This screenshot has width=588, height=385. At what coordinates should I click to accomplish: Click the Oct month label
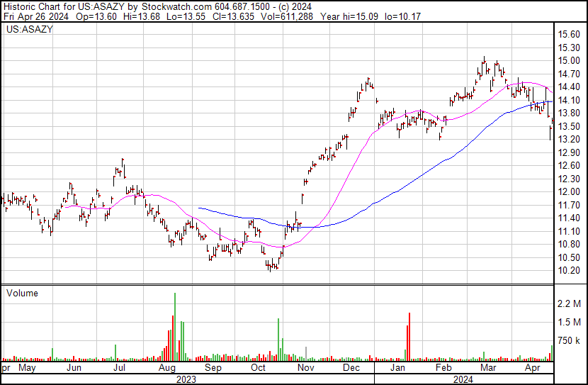(x=258, y=367)
